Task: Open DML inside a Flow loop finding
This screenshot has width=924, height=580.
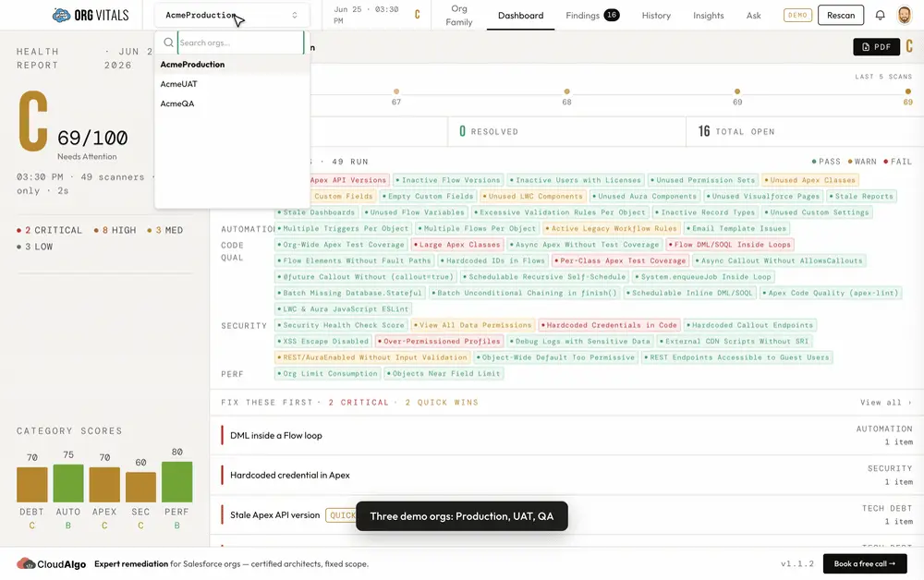Action: (x=567, y=436)
